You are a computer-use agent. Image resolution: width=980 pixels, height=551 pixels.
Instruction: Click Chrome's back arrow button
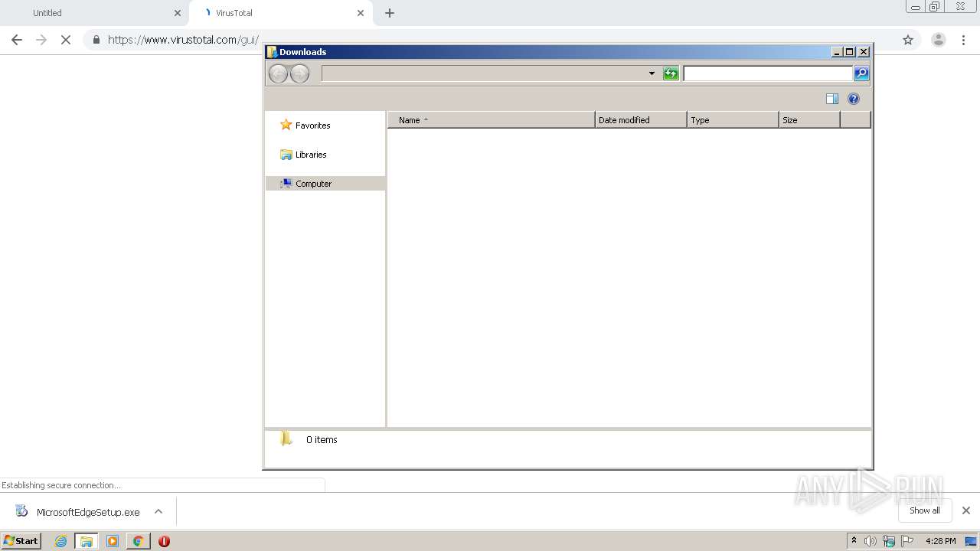(17, 40)
